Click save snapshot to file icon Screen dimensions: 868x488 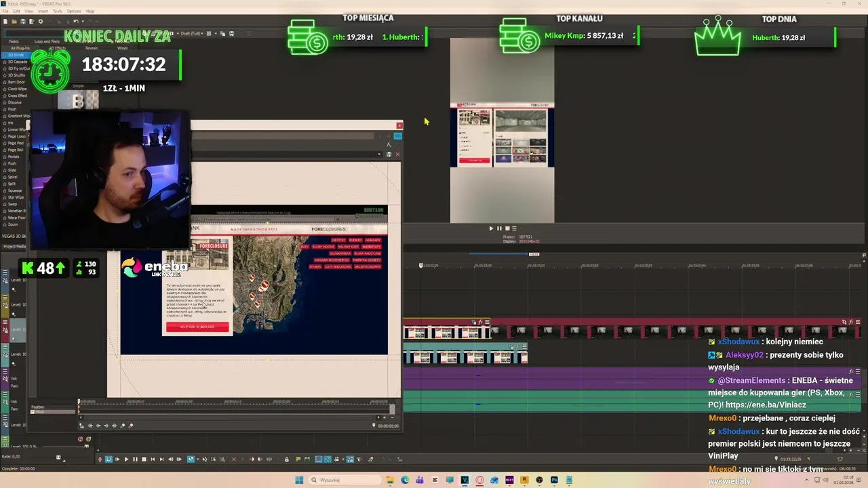pos(231,33)
